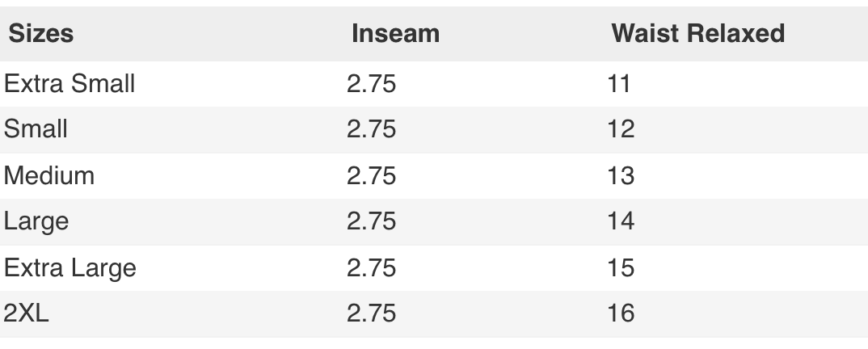The image size is (868, 349).
Task: Click the Sizes column header
Action: 41,34
